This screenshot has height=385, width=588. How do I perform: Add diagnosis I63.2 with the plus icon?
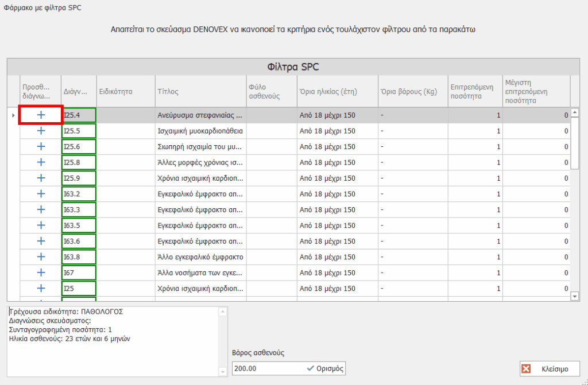(x=41, y=194)
